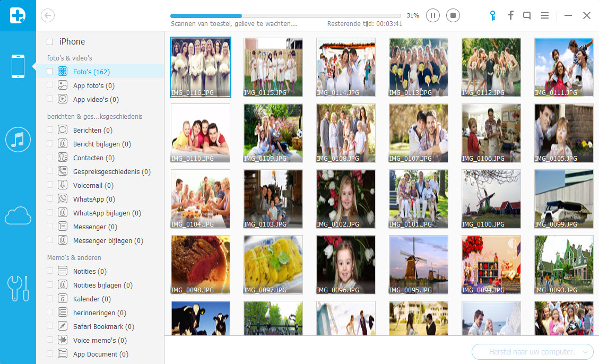Click the Notities notepad icon
The image size is (599, 364).
pos(63,271)
